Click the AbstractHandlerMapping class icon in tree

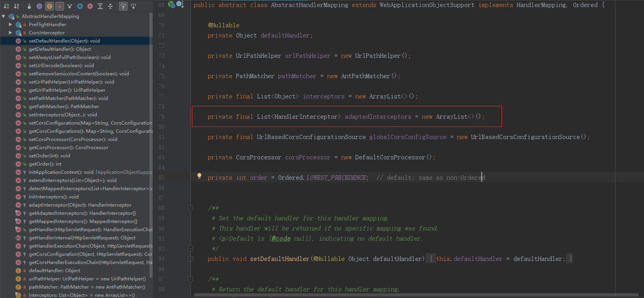click(x=11, y=16)
